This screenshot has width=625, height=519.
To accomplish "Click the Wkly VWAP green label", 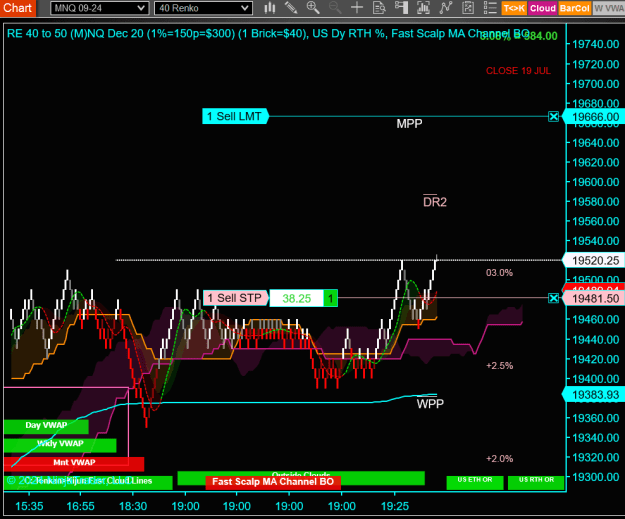I will coord(60,444).
